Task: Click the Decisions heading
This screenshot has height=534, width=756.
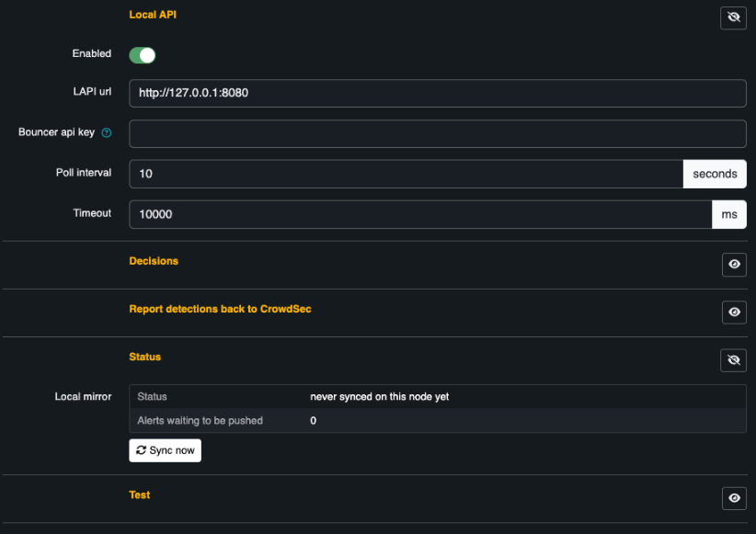Action: (154, 261)
